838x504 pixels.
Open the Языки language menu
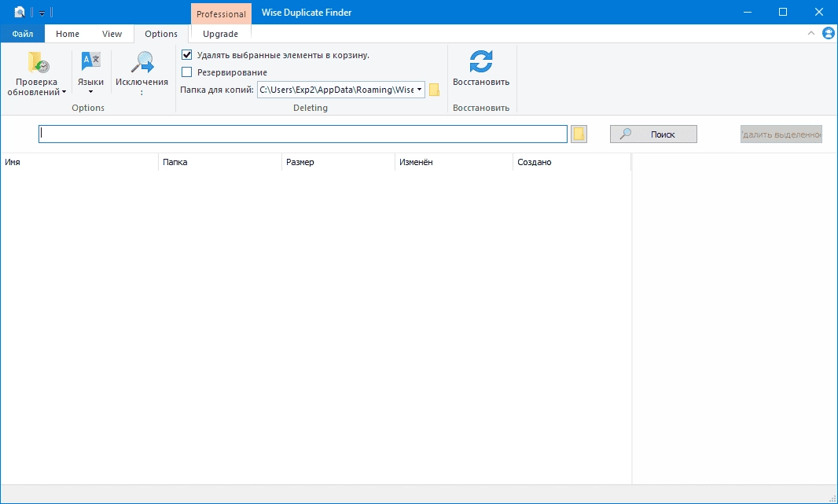click(x=90, y=74)
